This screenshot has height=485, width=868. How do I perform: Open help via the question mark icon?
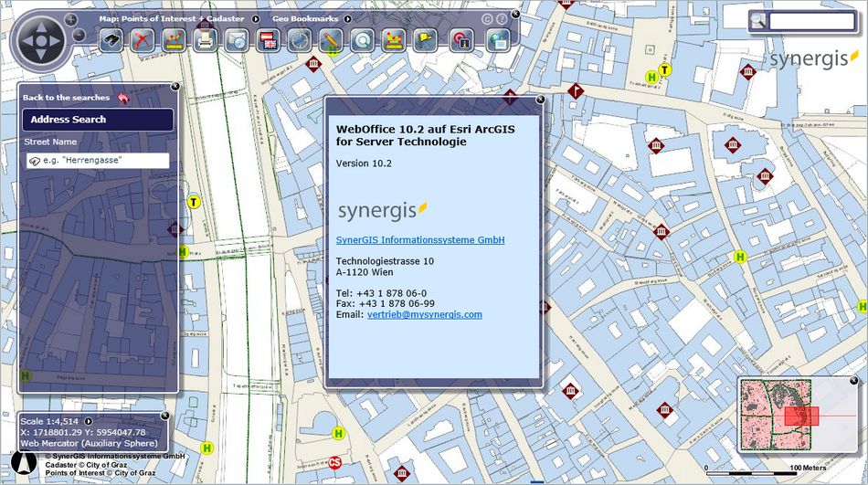[x=502, y=19]
